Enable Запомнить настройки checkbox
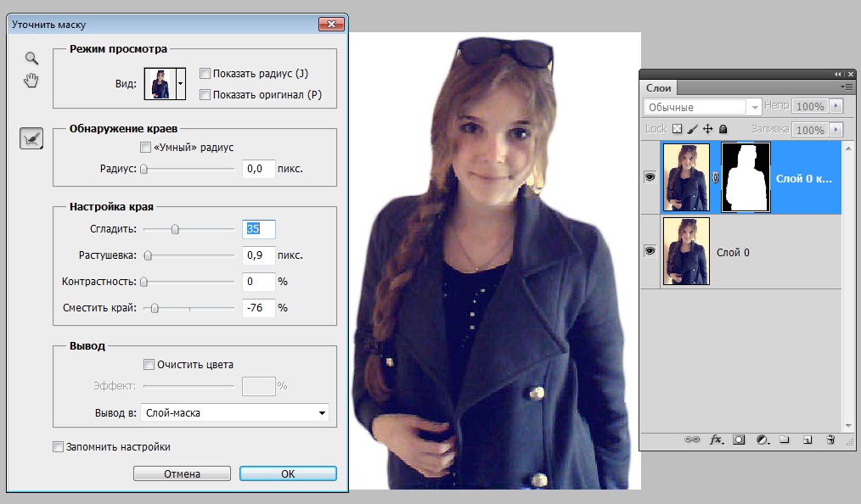This screenshot has height=504, width=861. 58,446
